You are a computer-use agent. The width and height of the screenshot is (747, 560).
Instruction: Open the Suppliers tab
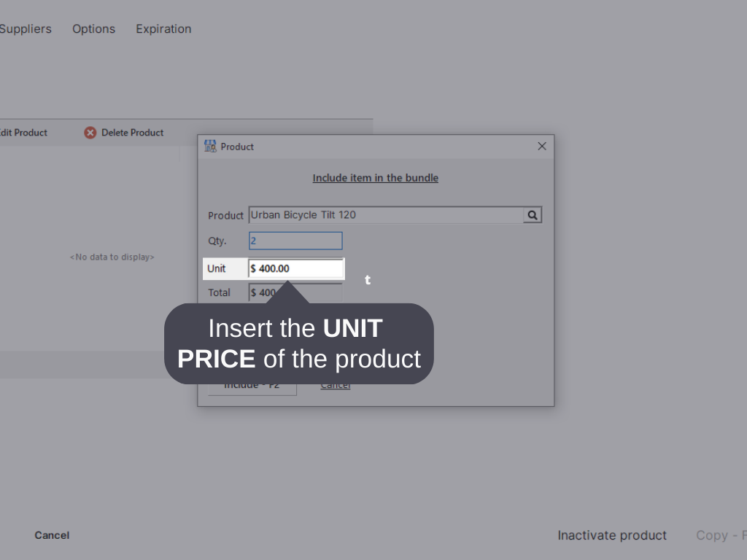coord(25,29)
